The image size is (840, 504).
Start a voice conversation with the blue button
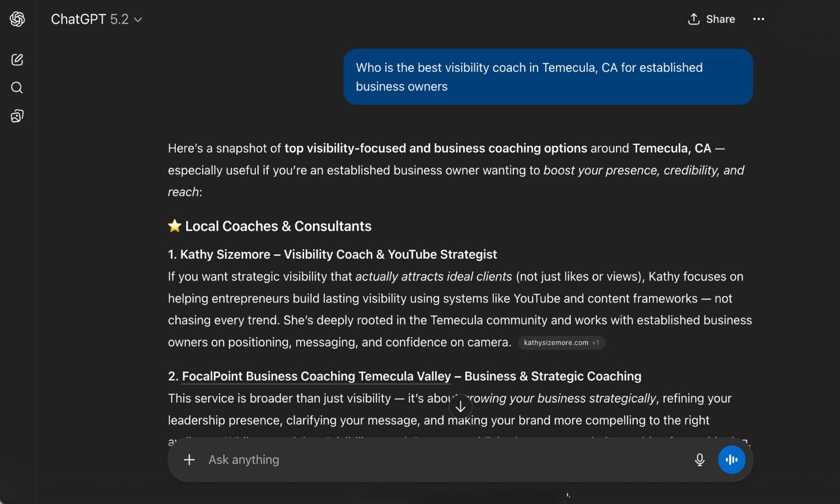(731, 459)
